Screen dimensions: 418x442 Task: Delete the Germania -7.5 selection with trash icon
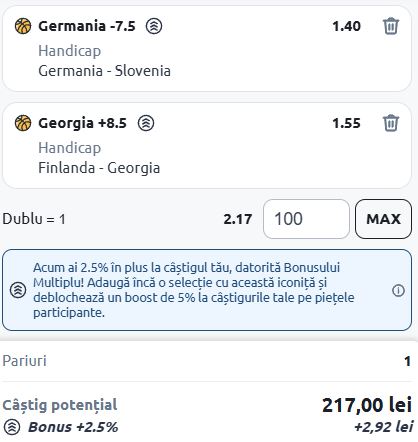(x=391, y=26)
